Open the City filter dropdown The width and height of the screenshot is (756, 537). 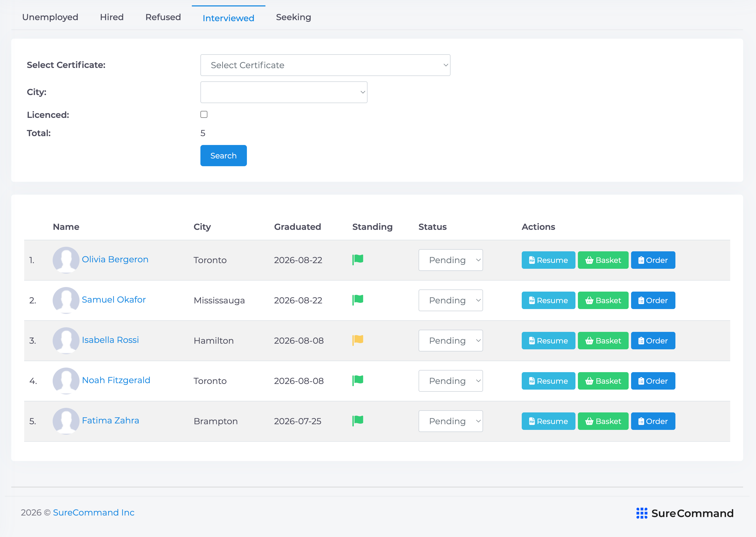click(x=284, y=92)
